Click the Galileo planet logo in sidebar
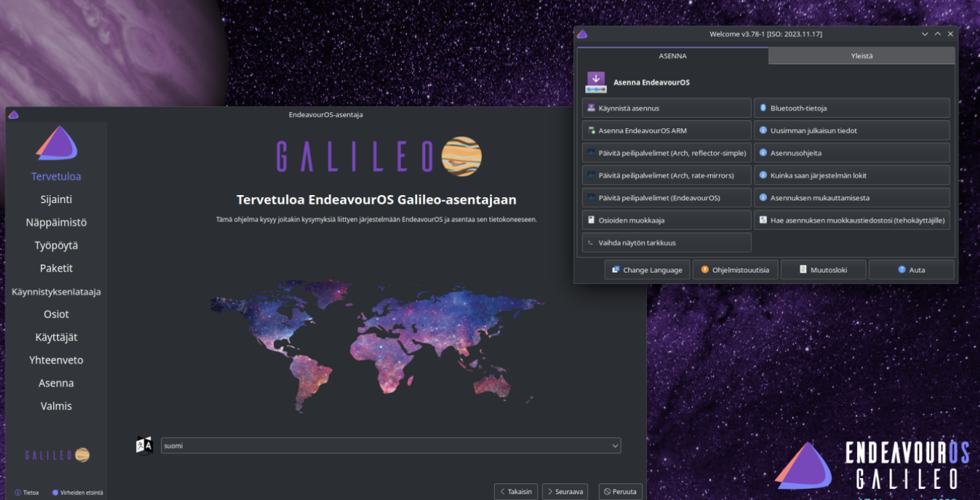980x500 pixels. (58, 455)
